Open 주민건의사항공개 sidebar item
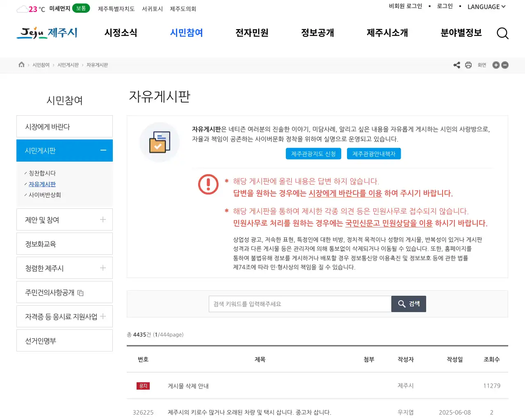The width and height of the screenshot is (525, 420). (x=64, y=292)
